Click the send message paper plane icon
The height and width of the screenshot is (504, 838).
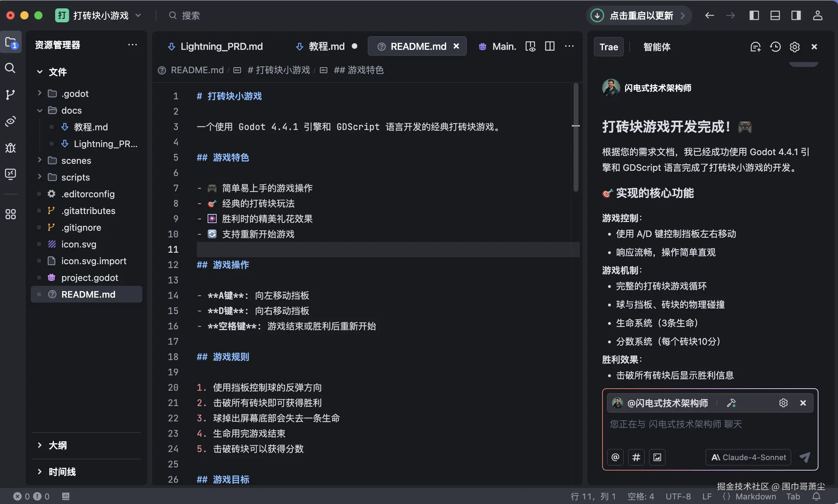point(805,457)
